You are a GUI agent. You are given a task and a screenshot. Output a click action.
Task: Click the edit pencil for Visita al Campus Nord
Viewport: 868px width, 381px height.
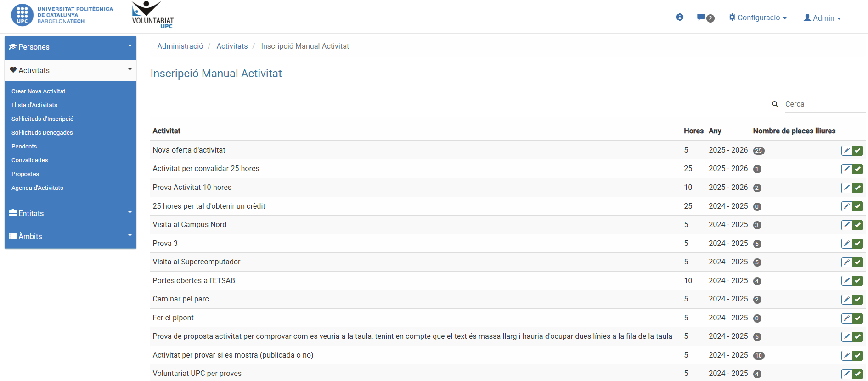point(846,225)
